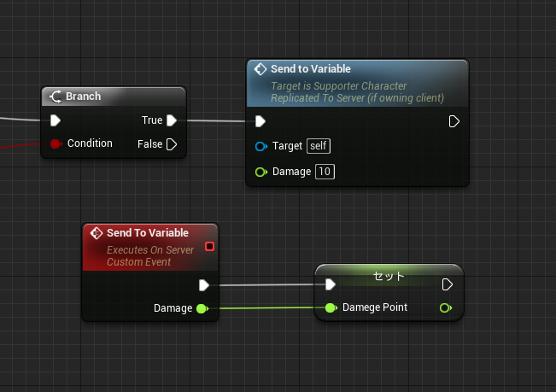Click 'Replicated To Server (if owning client)' text

click(357, 98)
